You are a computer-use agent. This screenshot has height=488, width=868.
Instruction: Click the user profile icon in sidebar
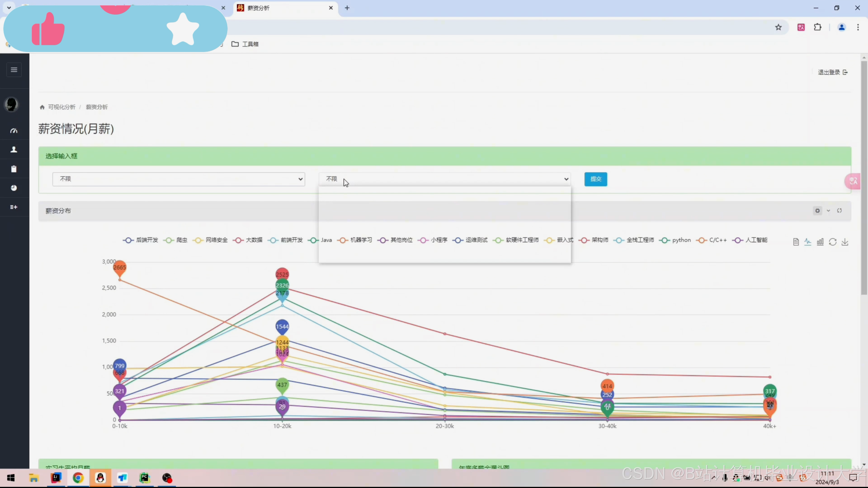pos(14,150)
